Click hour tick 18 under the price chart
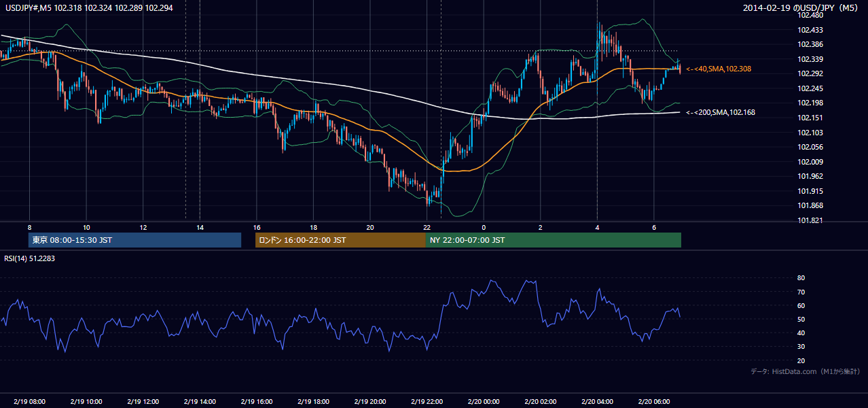 coord(313,227)
